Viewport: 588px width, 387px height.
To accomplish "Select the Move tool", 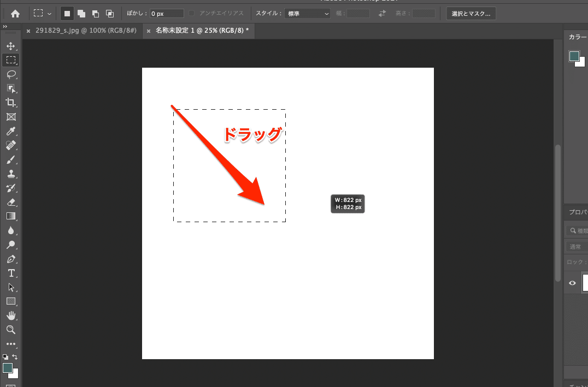I will tap(11, 46).
